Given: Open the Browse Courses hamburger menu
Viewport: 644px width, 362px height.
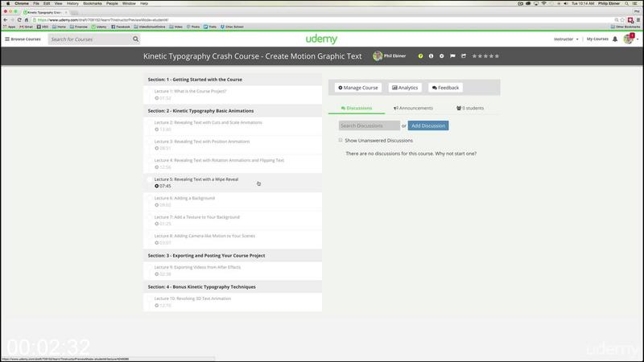Looking at the screenshot, I should pyautogui.click(x=23, y=39).
